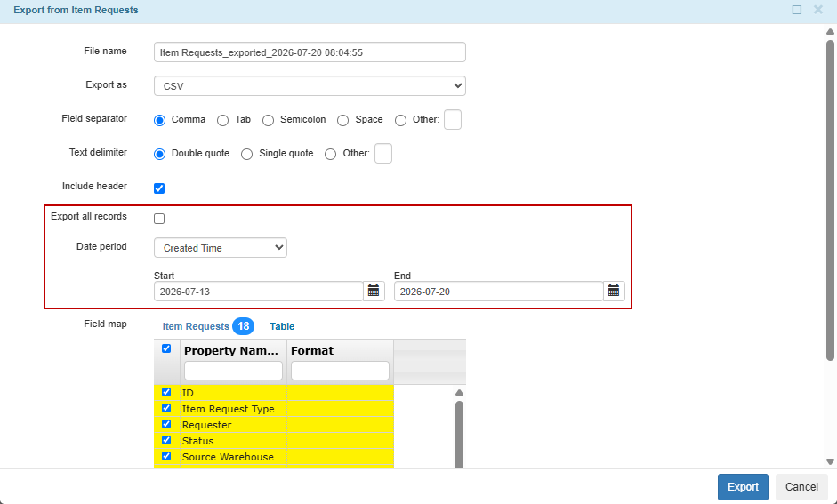Open the Export as format dropdown

(310, 86)
